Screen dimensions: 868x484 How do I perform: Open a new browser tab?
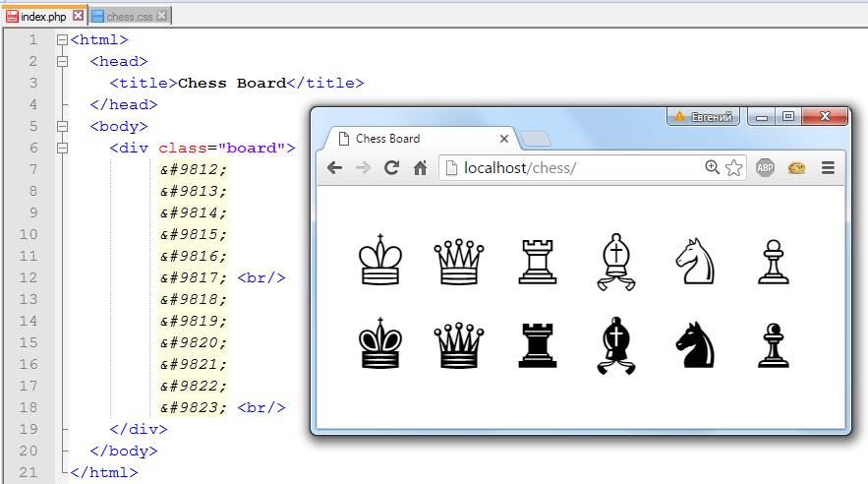[x=536, y=139]
